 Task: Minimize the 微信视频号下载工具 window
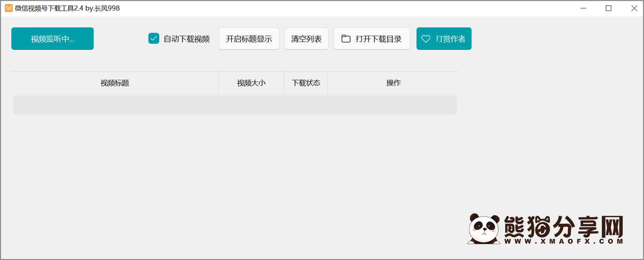583,8
